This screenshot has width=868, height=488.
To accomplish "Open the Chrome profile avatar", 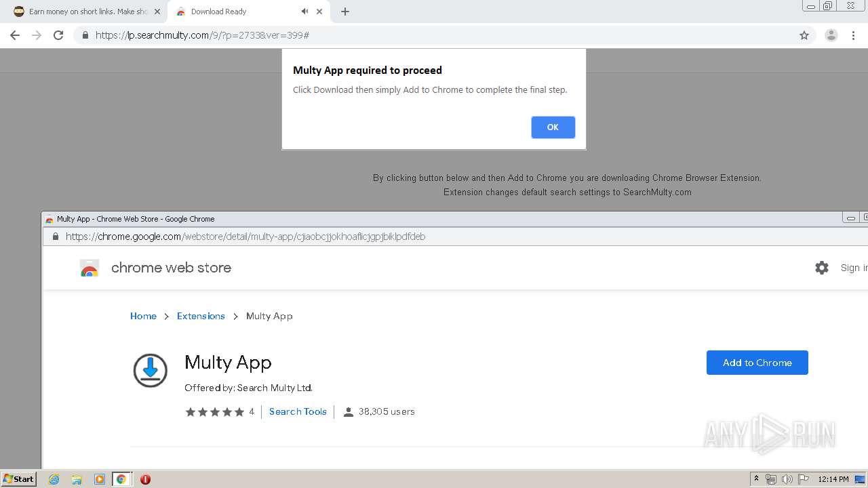I will [x=831, y=35].
